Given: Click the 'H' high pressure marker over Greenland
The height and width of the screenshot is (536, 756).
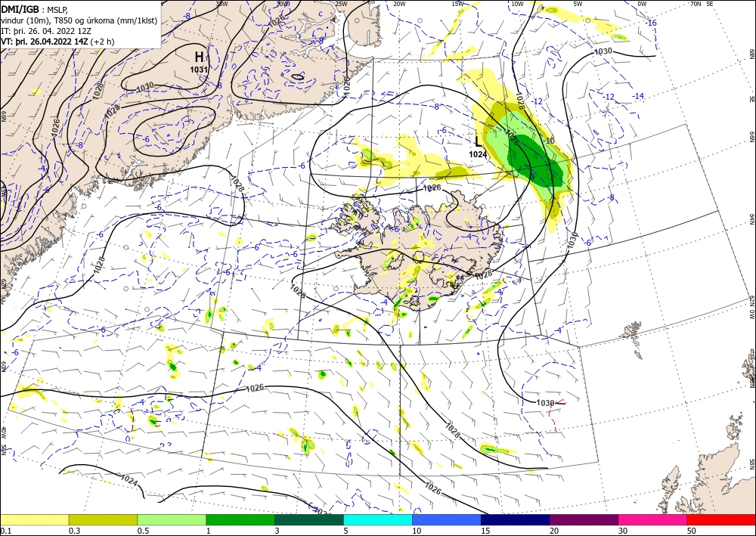Looking at the screenshot, I should [199, 57].
